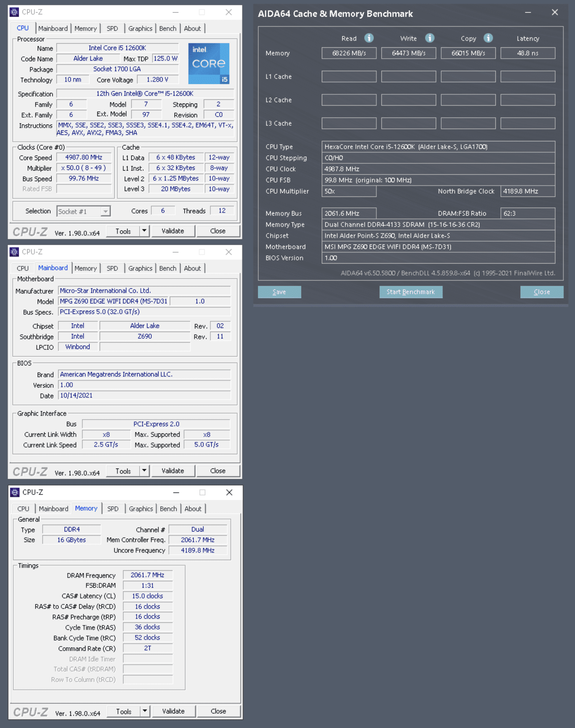Select Bench tab in Memory CPU-Z window
This screenshot has width=575, height=728.
tap(168, 509)
